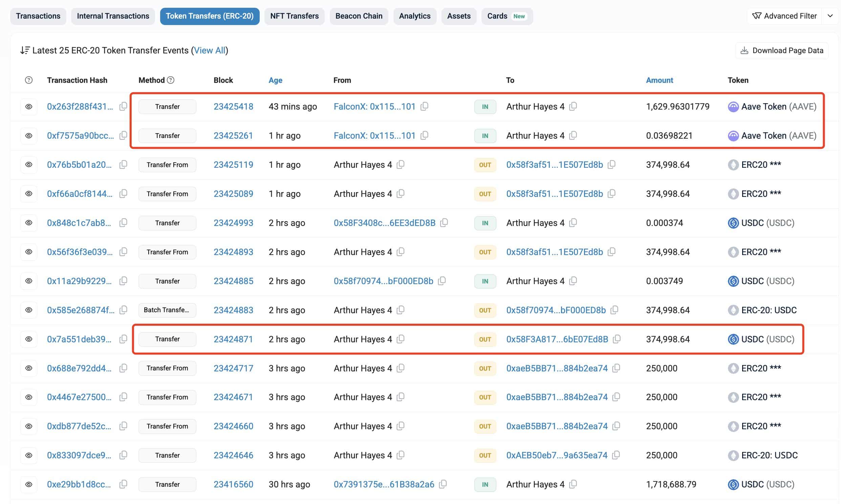The image size is (841, 504).
Task: Open the Internal Transactions tab
Action: (x=113, y=16)
